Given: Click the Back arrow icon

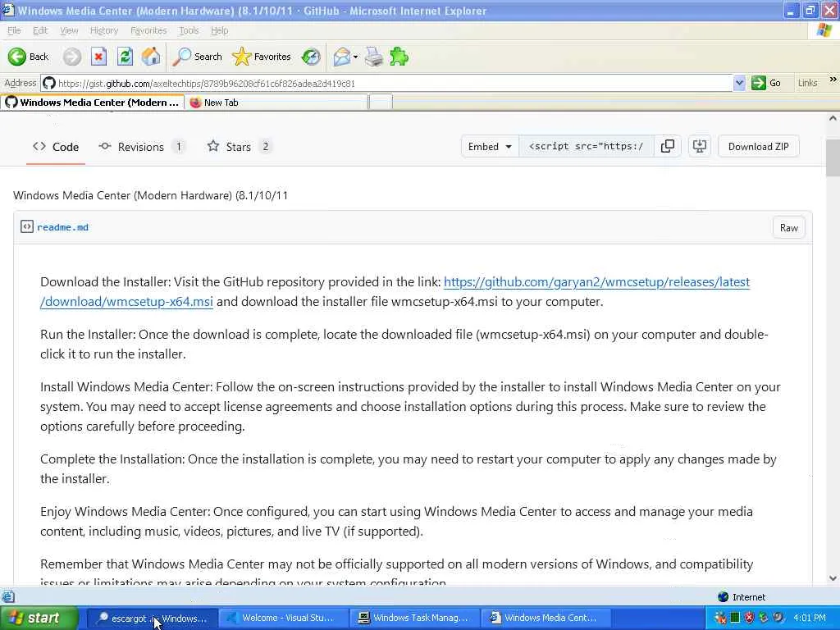Looking at the screenshot, I should pos(17,57).
